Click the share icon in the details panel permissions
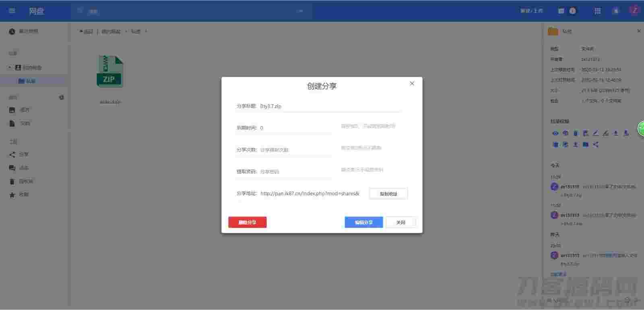Viewport: 644px width, 310px height. (596, 144)
